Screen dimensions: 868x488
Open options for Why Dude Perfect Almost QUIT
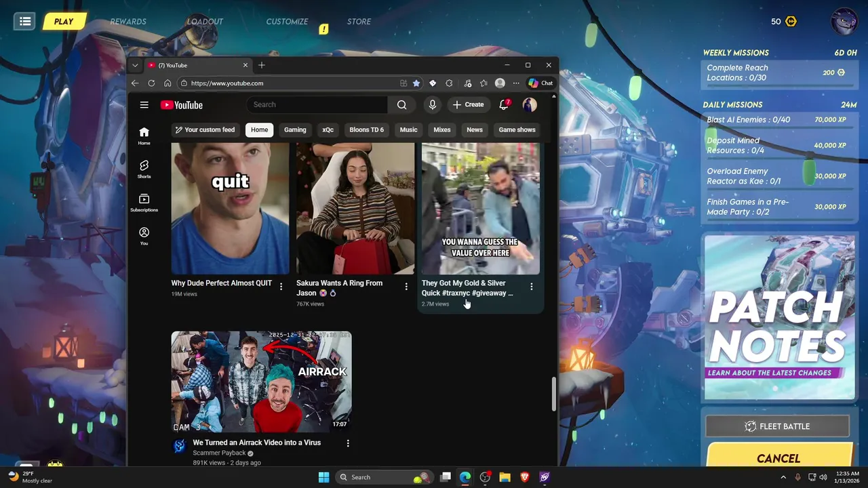click(281, 287)
